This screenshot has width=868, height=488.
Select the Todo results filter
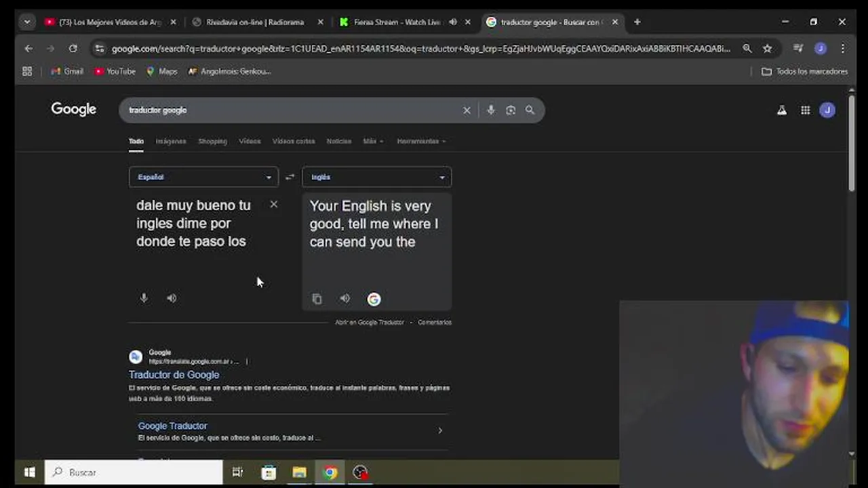point(136,141)
